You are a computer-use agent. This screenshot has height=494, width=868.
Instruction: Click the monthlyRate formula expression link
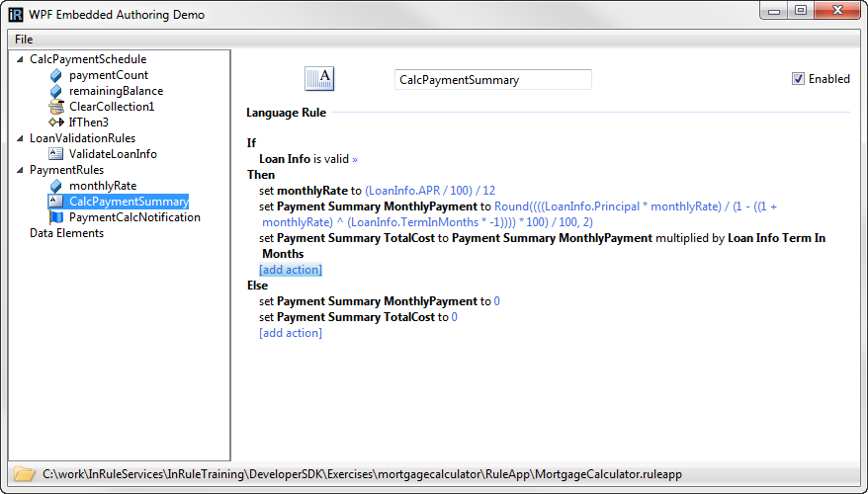pos(430,191)
